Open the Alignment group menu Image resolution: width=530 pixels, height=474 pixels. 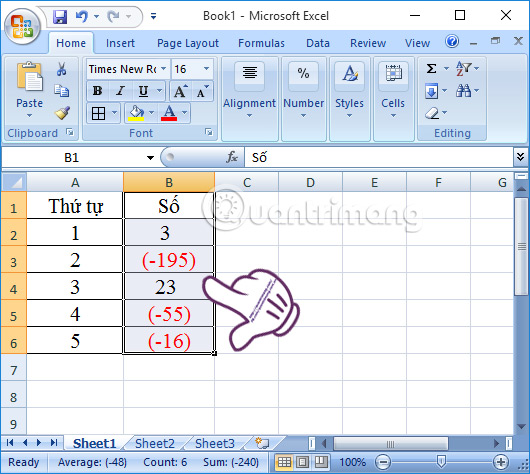(249, 99)
